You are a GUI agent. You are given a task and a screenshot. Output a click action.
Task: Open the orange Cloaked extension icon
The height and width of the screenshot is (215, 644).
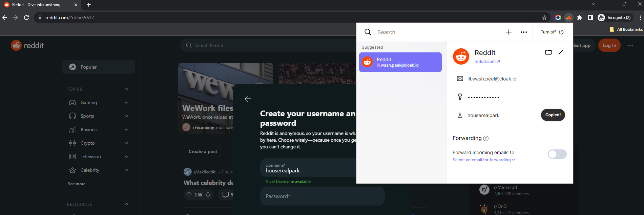pyautogui.click(x=569, y=18)
